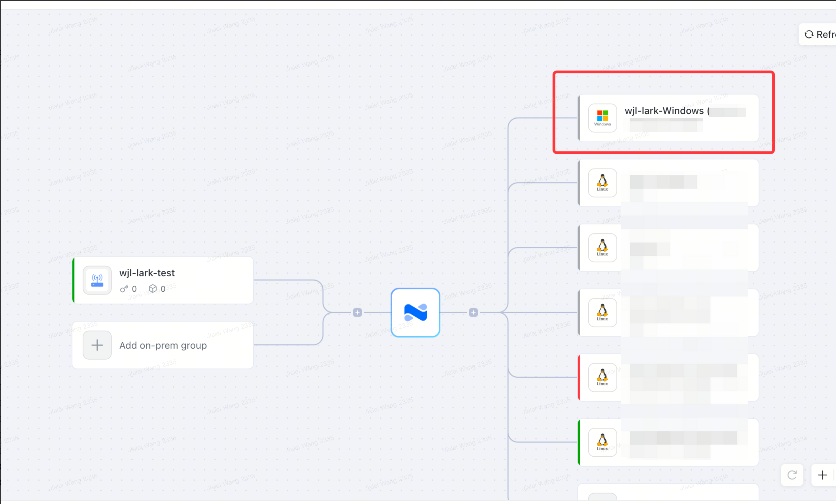Select the first Linux penguin node icon

click(602, 183)
